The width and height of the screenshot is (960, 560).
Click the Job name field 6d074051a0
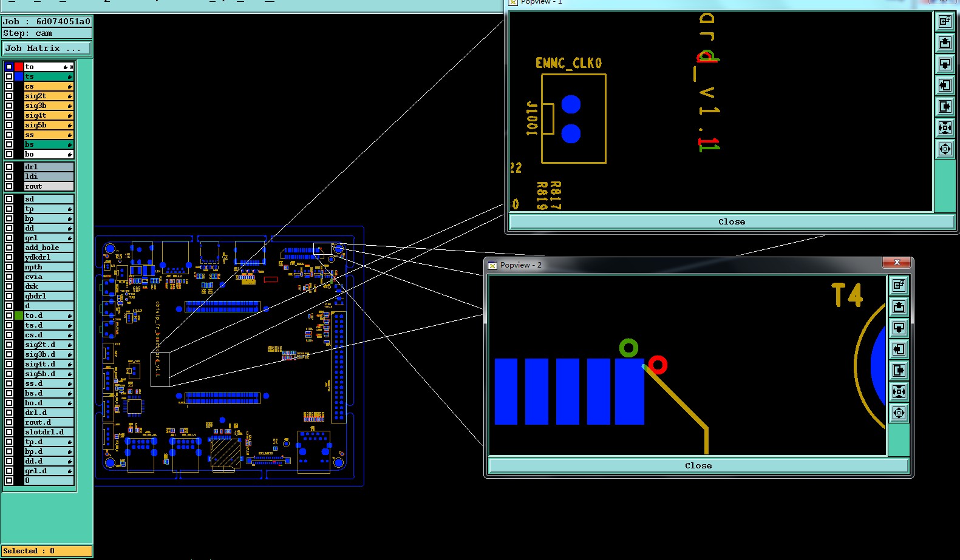pos(47,21)
